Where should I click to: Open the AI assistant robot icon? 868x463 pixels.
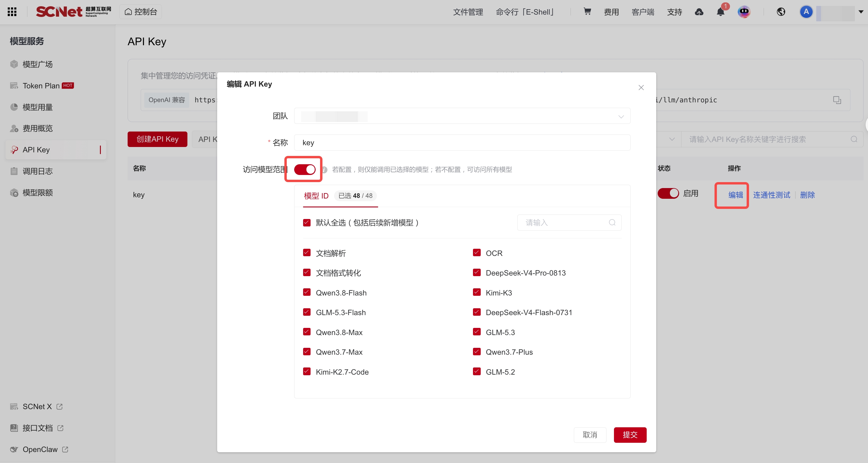tap(744, 12)
